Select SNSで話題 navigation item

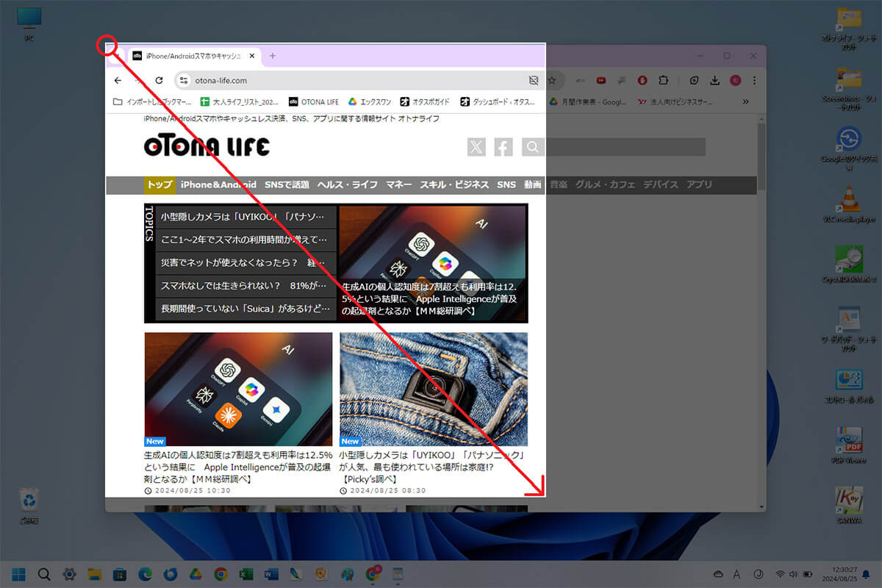287,184
